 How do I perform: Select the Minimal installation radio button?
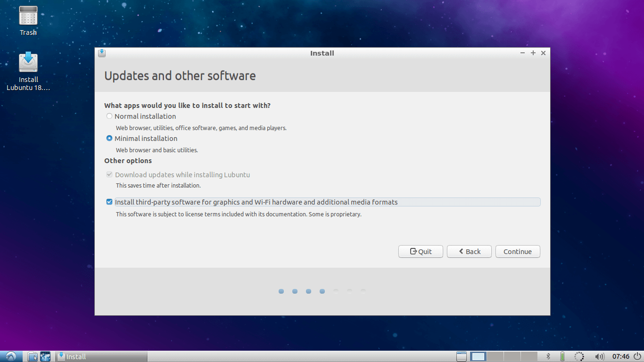point(109,139)
